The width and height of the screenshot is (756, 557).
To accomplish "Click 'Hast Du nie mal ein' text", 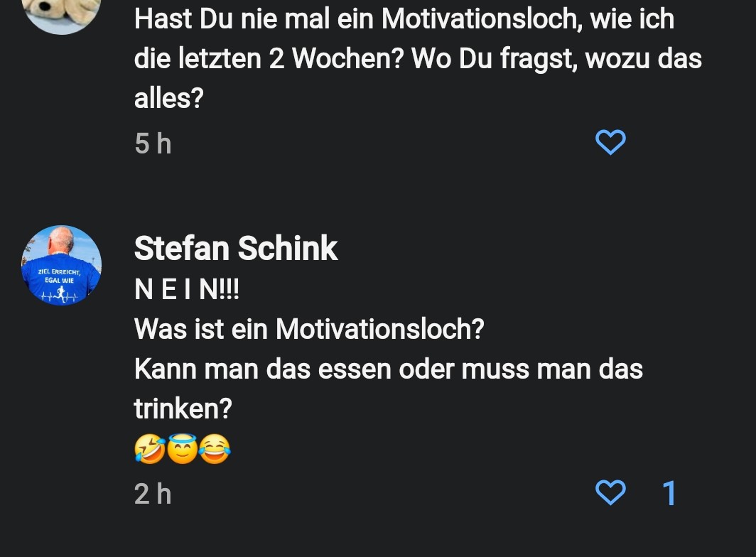I will [x=256, y=18].
